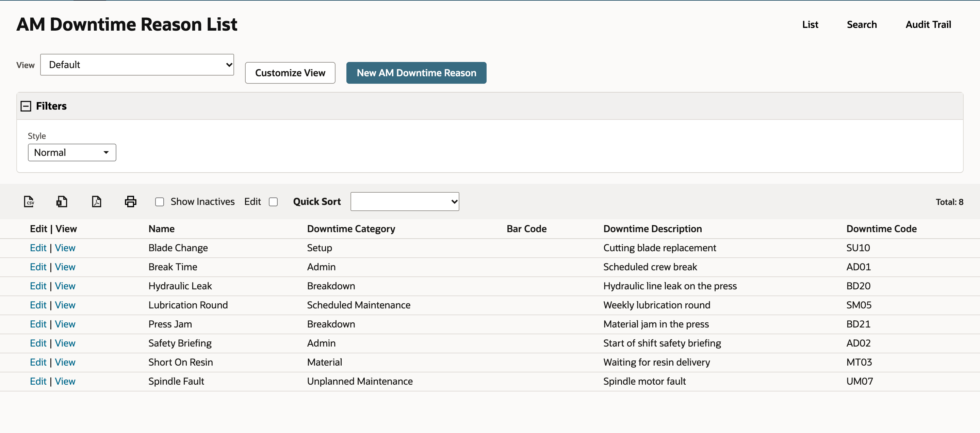Viewport: 980px width, 433px height.
Task: Click the Downtime Category column header
Action: 351,229
